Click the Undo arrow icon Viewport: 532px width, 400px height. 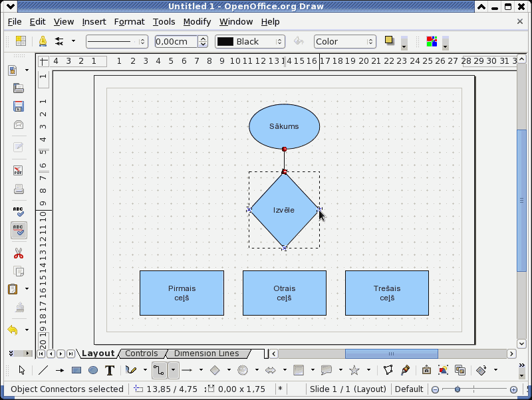[x=13, y=330]
